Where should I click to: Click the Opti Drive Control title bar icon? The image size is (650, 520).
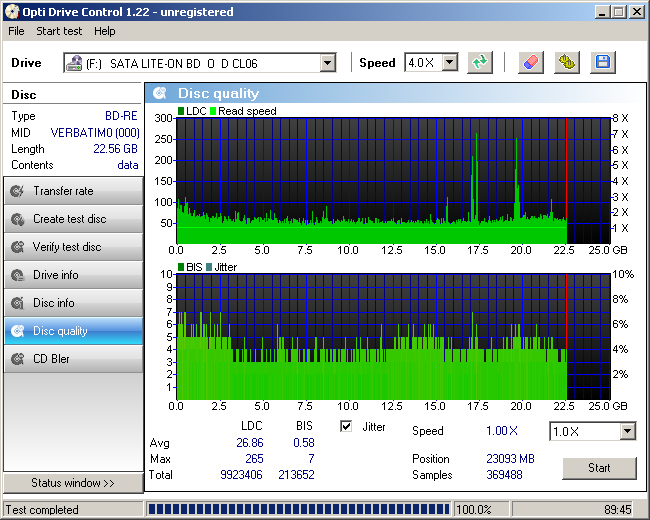pos(12,12)
